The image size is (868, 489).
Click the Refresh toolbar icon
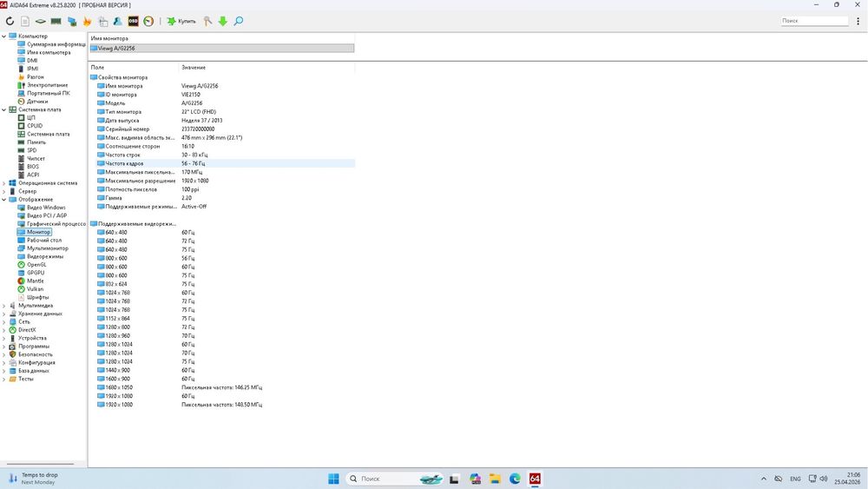pyautogui.click(x=10, y=21)
